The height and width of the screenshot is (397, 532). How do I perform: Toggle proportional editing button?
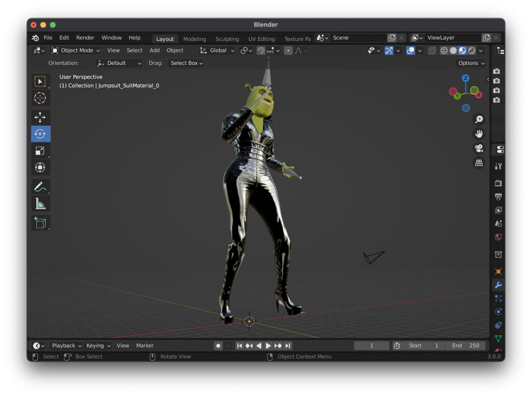click(x=288, y=50)
